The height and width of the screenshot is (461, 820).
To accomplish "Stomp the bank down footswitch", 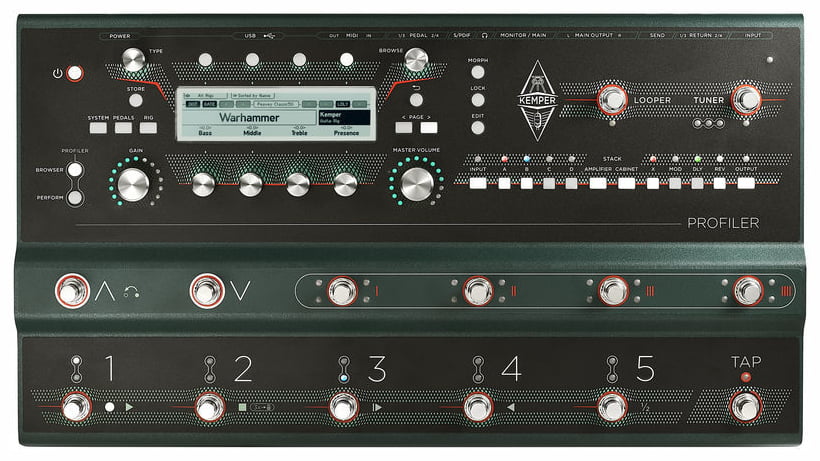I will coord(205,291).
